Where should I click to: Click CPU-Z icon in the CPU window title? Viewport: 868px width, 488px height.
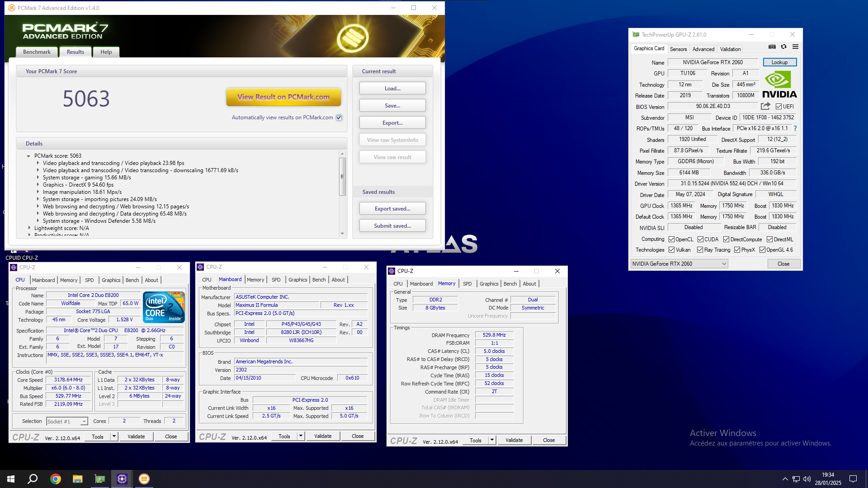pyautogui.click(x=14, y=267)
